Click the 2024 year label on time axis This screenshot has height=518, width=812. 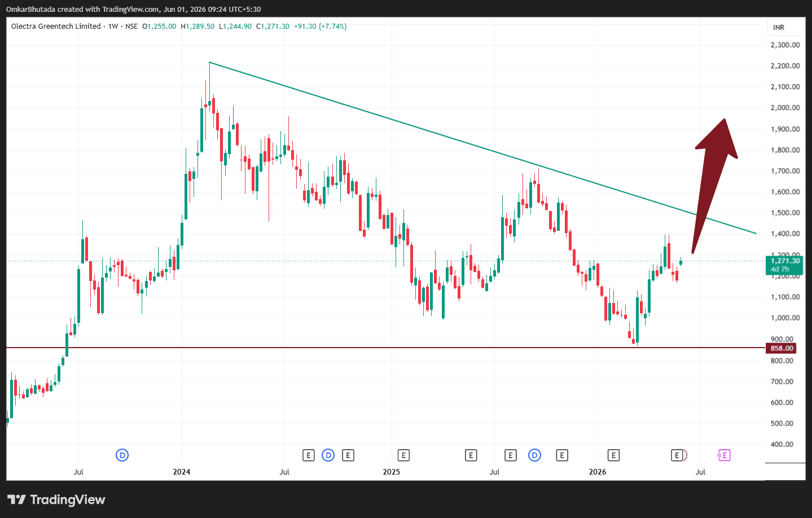click(x=182, y=472)
